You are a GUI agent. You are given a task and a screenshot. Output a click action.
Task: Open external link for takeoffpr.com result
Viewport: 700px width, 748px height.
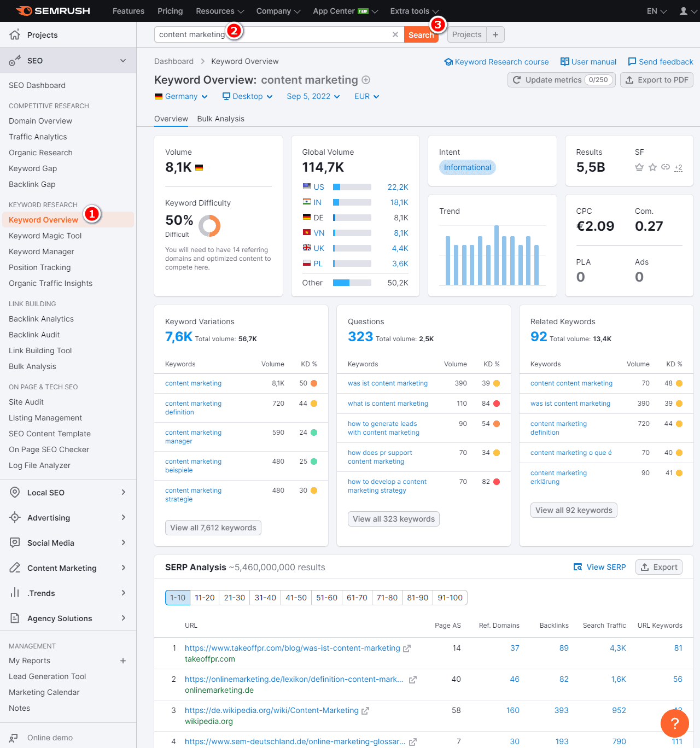407,648
